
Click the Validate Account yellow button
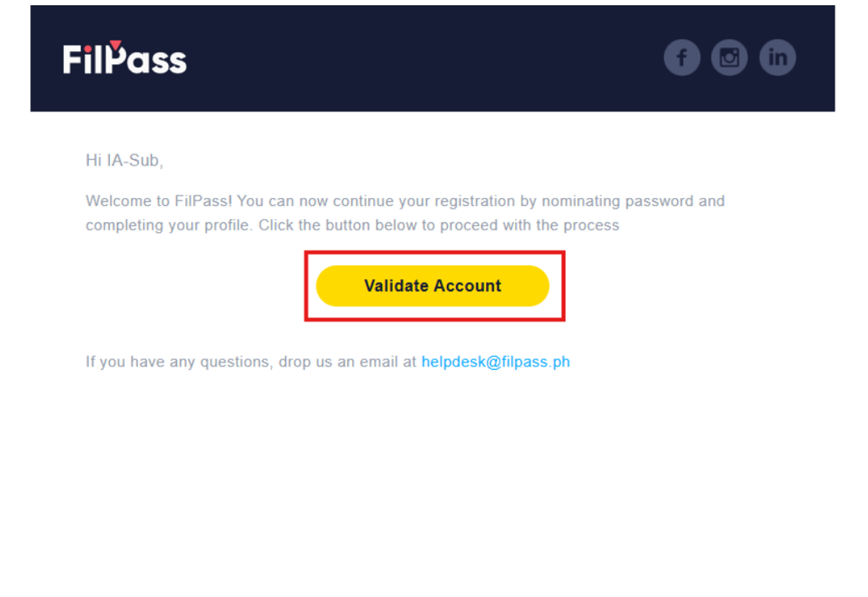pos(433,285)
